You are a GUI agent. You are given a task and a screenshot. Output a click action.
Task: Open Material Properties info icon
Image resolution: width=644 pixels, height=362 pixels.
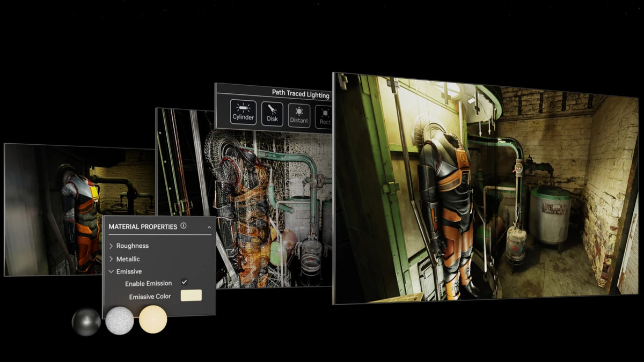[184, 226]
